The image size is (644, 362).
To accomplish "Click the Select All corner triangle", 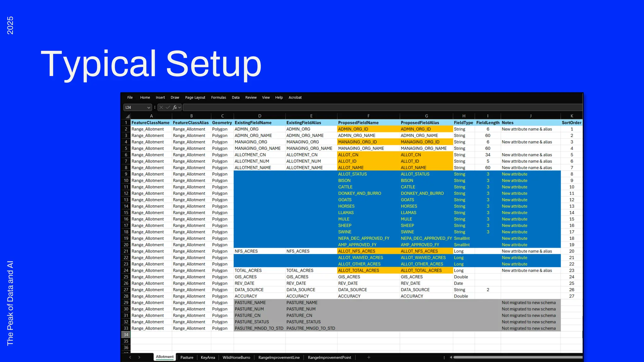I will point(127,116).
